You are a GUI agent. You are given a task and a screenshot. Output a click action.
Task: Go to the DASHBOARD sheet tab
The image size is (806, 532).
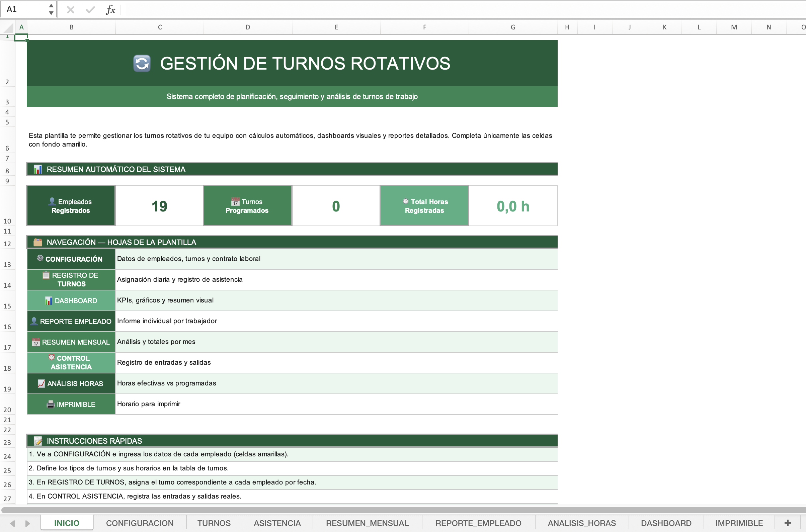pyautogui.click(x=666, y=523)
